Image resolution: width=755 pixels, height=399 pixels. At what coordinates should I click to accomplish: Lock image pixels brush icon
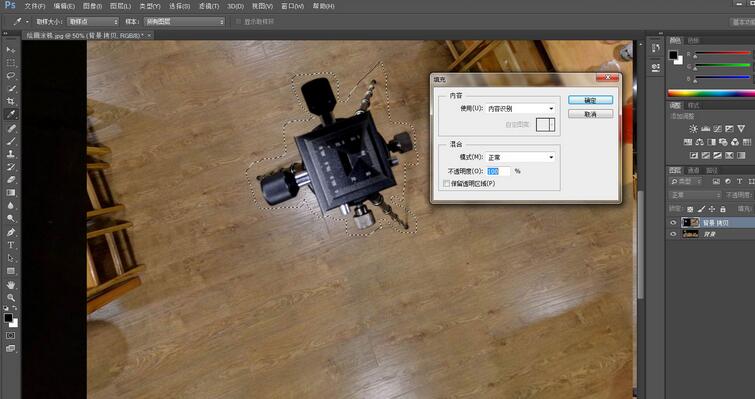702,209
